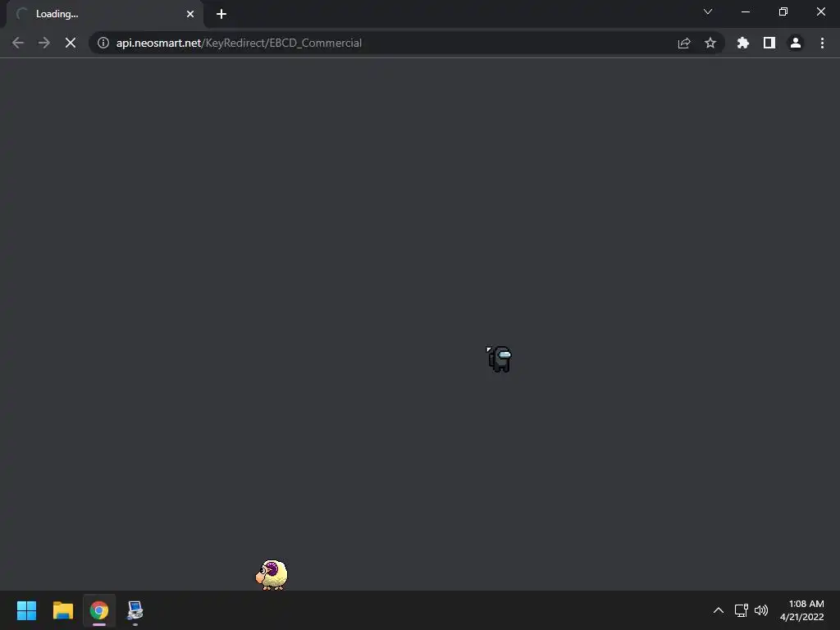This screenshot has width=840, height=630.
Task: Open Chrome profile avatar
Action: [796, 43]
